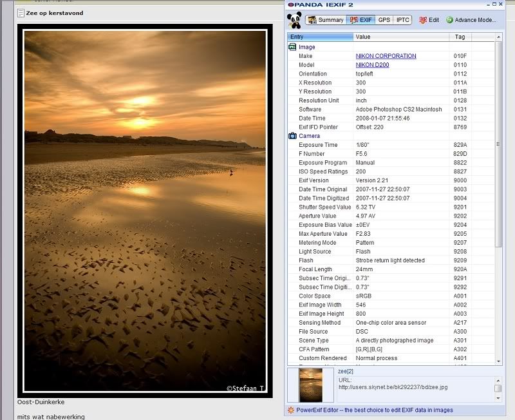515x420 pixels.
Task: Click the zee[2] file name label
Action: [x=346, y=371]
